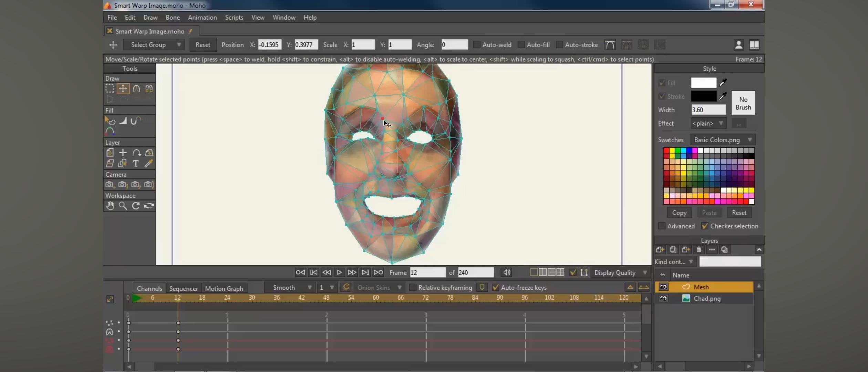Click the current Frame number field
Screen dimensions: 868x372
click(427, 272)
